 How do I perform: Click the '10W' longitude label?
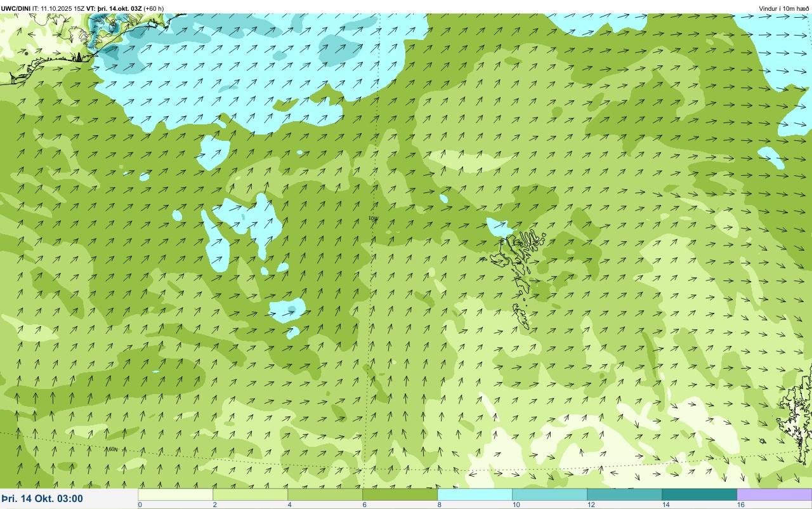pyautogui.click(x=374, y=218)
